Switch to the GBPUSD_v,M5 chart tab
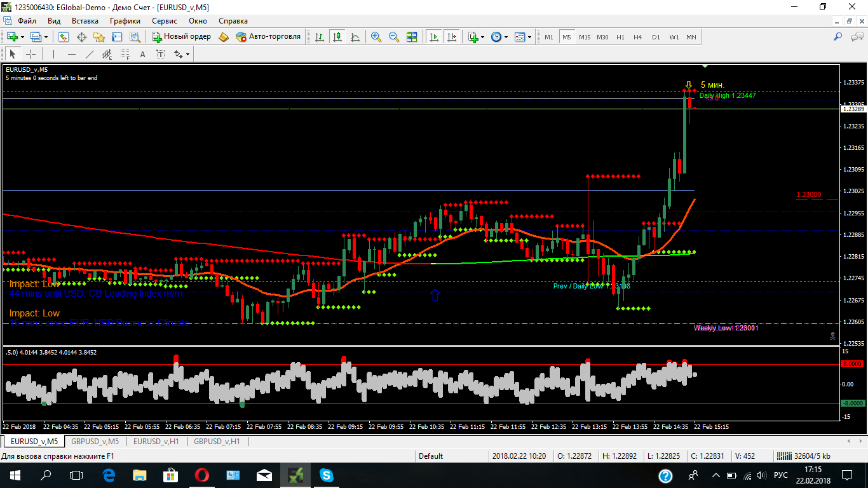This screenshot has height=488, width=868. click(x=95, y=441)
